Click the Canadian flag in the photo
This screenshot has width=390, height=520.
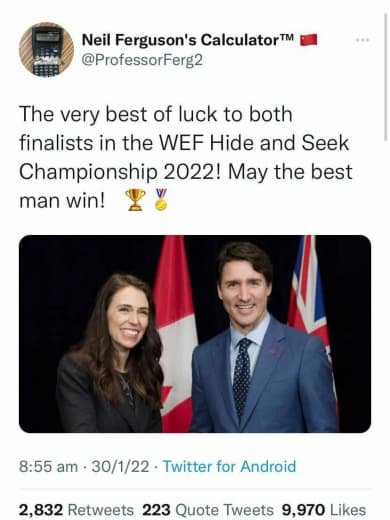(x=174, y=334)
